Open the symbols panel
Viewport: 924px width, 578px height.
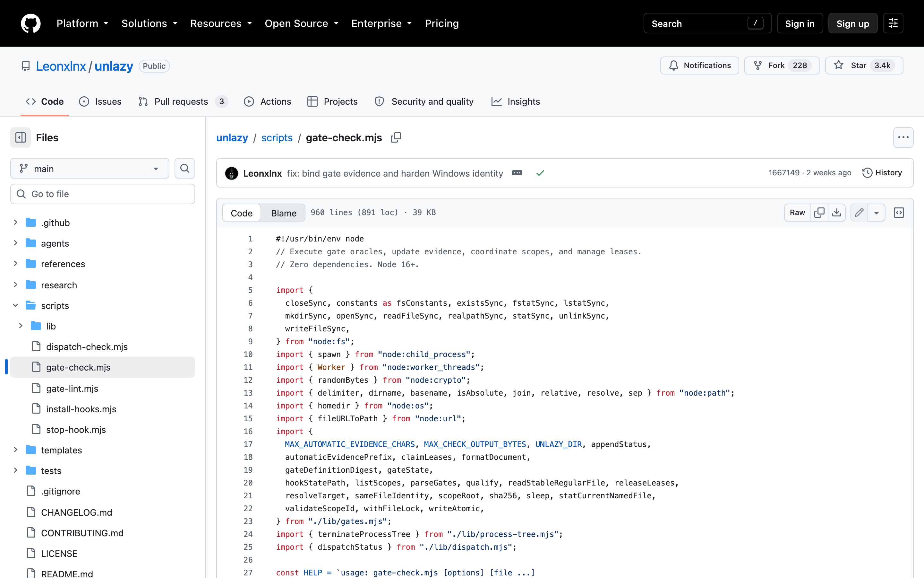(899, 213)
